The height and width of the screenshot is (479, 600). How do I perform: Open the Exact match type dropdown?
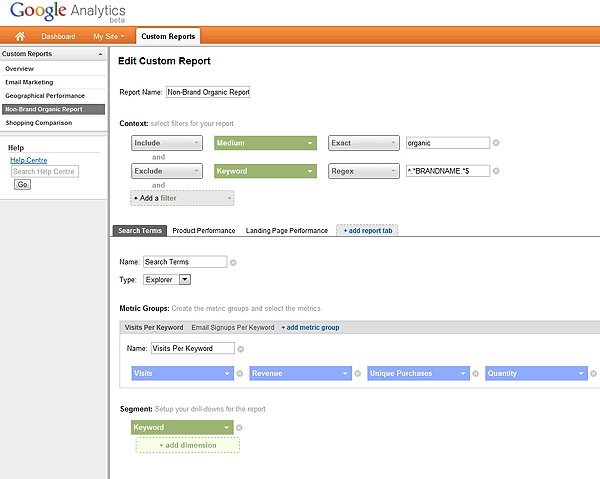click(364, 143)
